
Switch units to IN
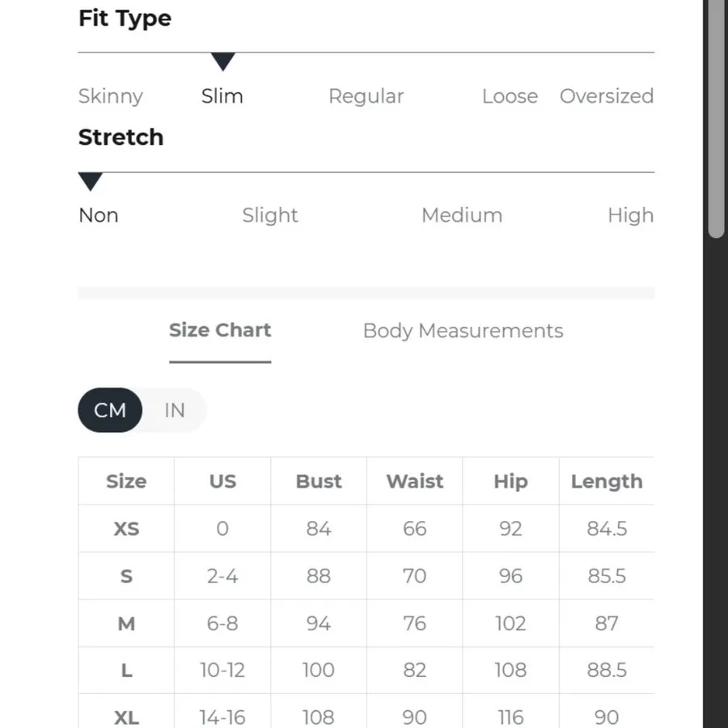175,410
